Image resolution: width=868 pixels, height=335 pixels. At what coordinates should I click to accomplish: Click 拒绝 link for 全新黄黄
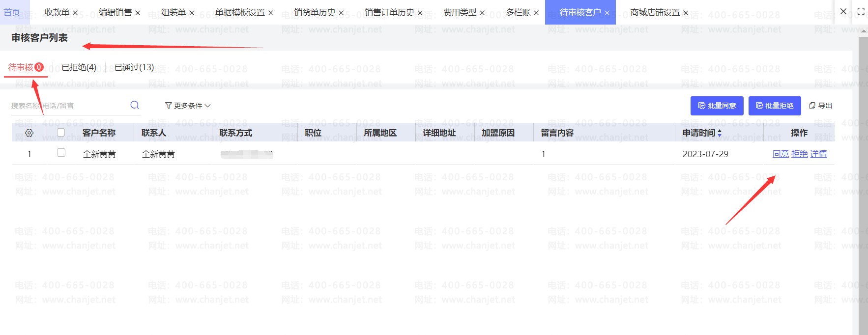coord(800,154)
